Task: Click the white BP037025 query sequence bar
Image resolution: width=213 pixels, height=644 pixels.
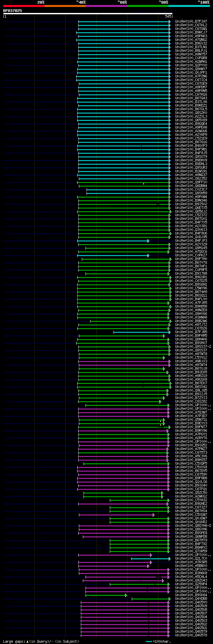Action: [88, 14]
